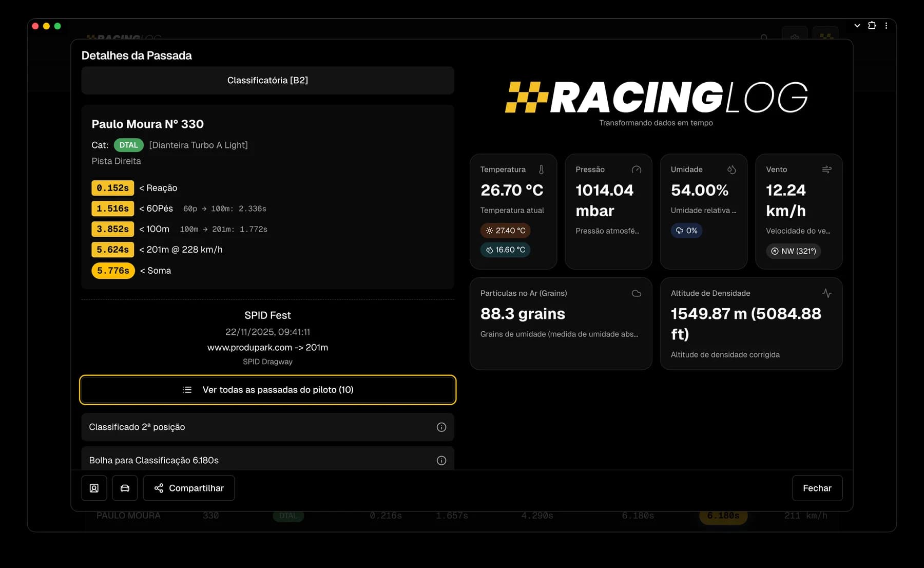View all pilot passes (10)
Image resolution: width=924 pixels, height=568 pixels.
point(268,390)
